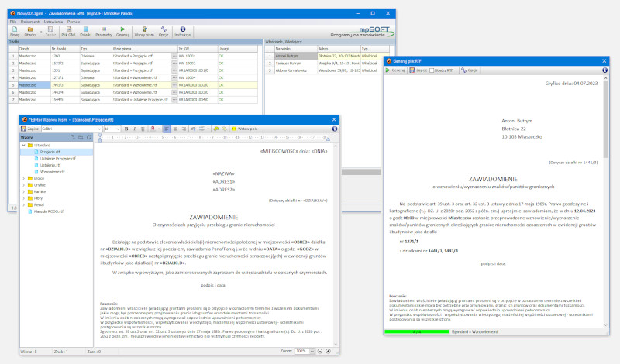Click the new template icon in Wzory panel

click(x=72, y=137)
